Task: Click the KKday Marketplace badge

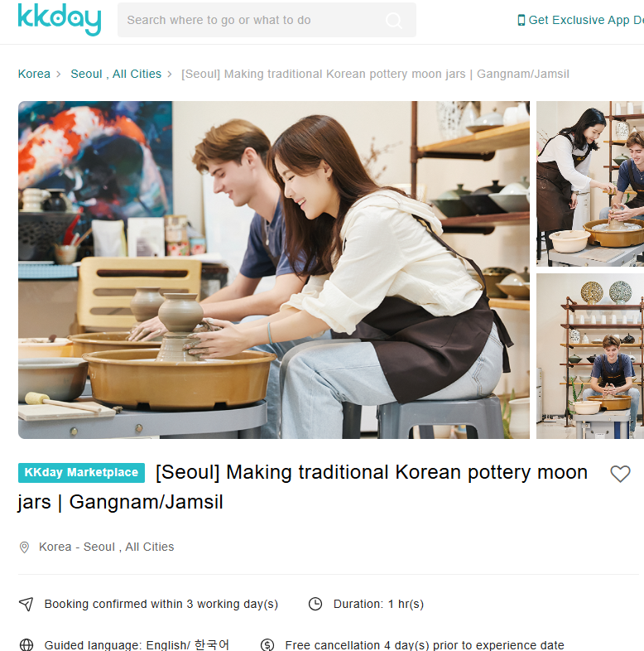Action: 81,472
